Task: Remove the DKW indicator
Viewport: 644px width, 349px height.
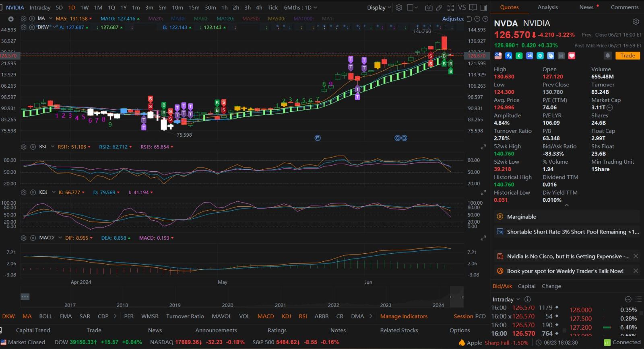Action: pyautogui.click(x=31, y=27)
